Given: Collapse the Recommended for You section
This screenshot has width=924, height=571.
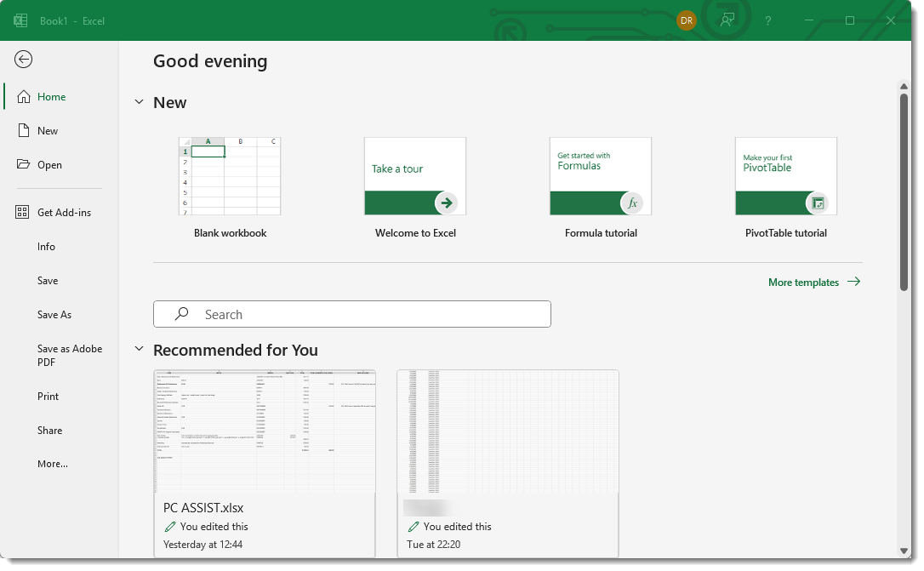Looking at the screenshot, I should coord(139,350).
